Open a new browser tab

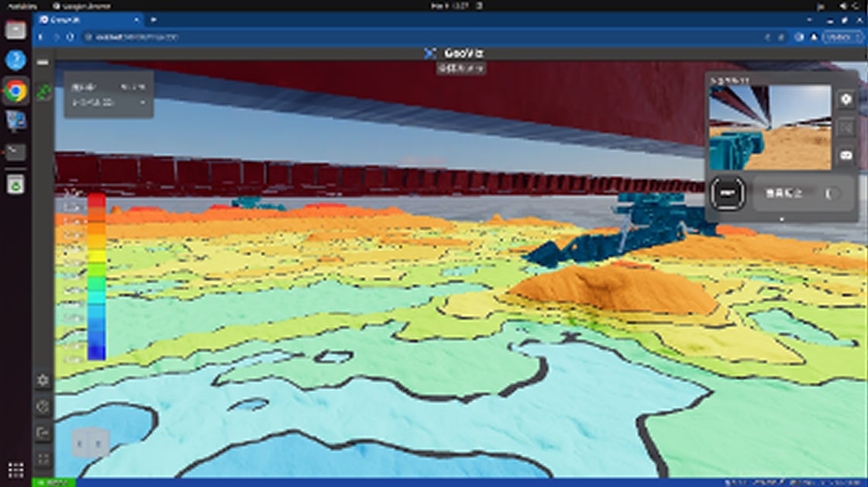(154, 19)
